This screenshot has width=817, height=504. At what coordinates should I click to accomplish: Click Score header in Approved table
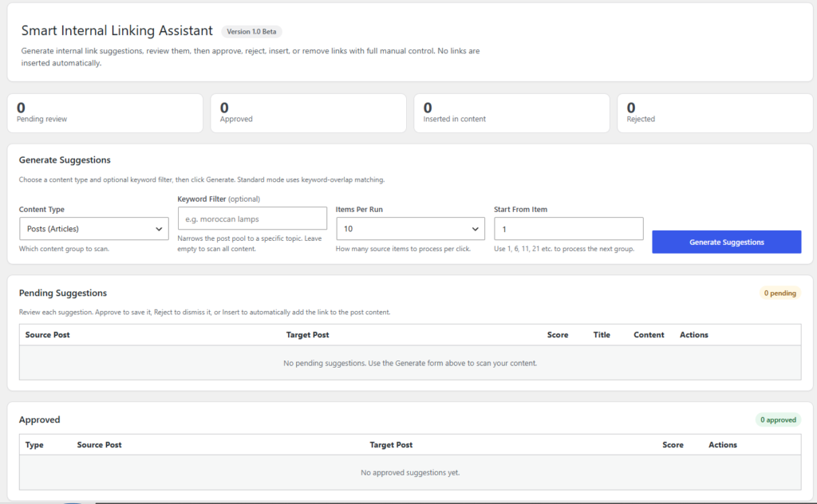click(x=673, y=445)
